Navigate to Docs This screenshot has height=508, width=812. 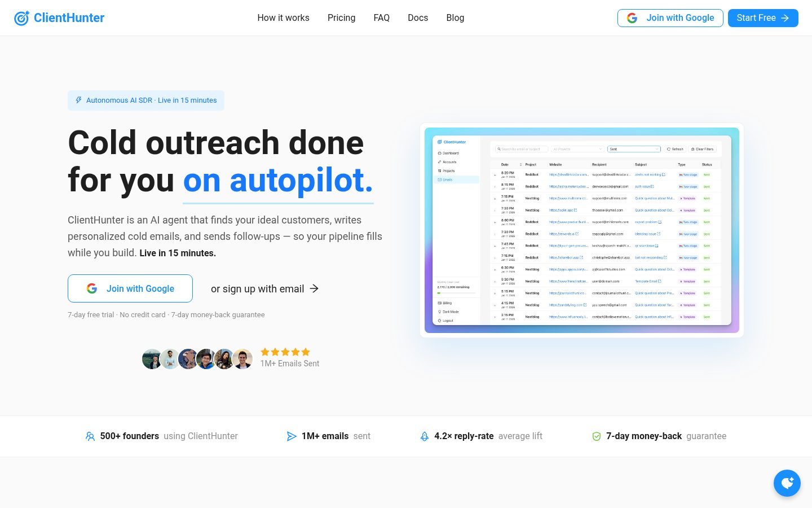pyautogui.click(x=418, y=18)
